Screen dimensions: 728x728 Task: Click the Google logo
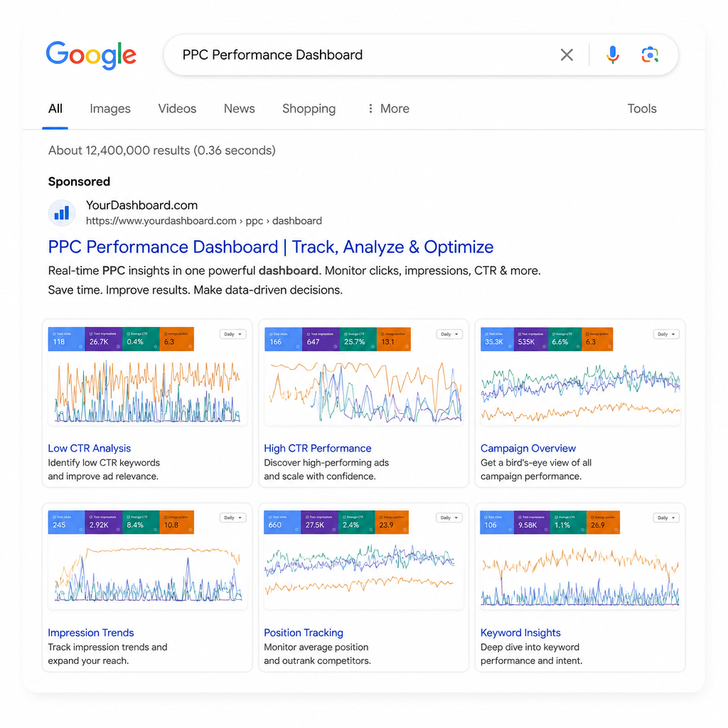(91, 55)
